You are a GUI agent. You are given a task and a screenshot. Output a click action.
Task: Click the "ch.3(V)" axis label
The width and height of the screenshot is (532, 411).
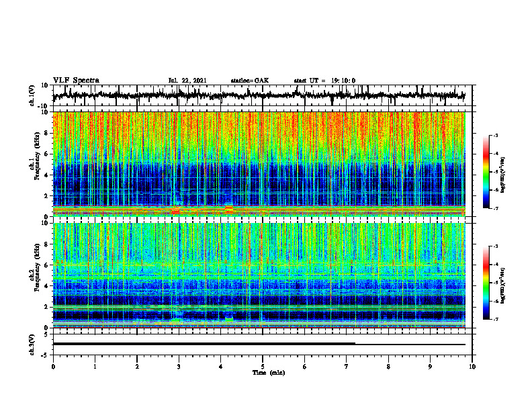pyautogui.click(x=32, y=345)
